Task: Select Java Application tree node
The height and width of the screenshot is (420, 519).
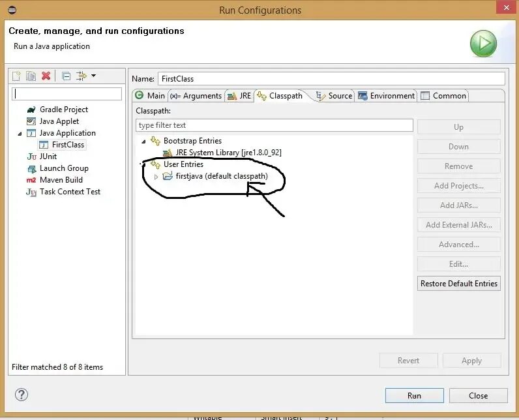Action: click(x=68, y=133)
